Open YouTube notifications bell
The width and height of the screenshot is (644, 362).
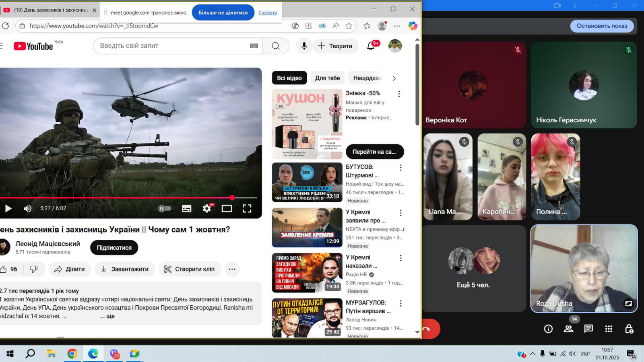(371, 46)
